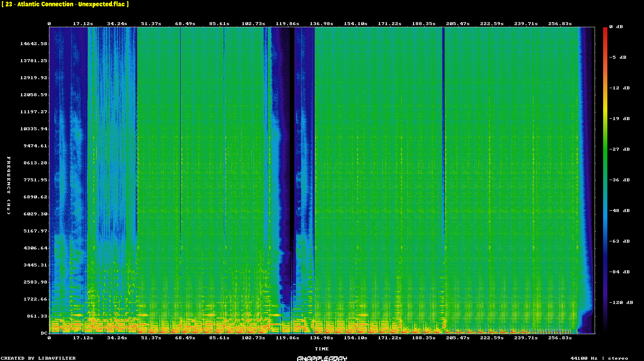Image resolution: width=644 pixels, height=361 pixels.
Task: Click the CREATED BY LIBAVFILTER text
Action: 38,358
